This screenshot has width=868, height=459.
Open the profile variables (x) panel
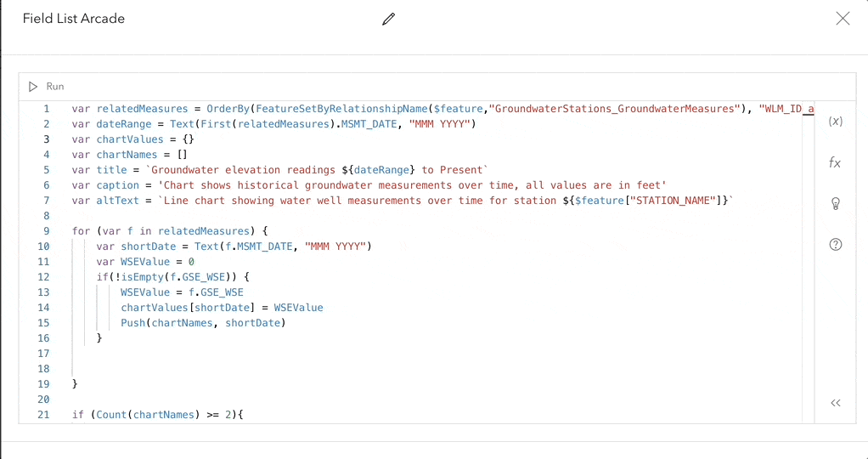[x=836, y=122]
